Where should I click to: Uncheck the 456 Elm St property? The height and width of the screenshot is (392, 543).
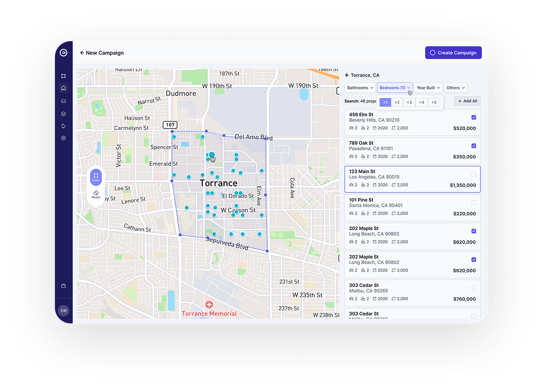(x=474, y=117)
